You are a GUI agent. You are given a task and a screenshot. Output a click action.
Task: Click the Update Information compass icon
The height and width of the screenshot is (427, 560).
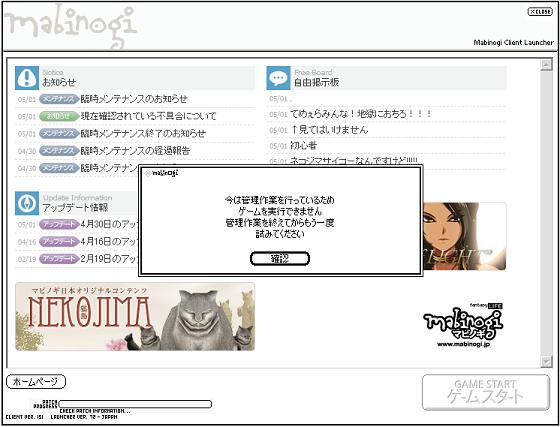(27, 203)
